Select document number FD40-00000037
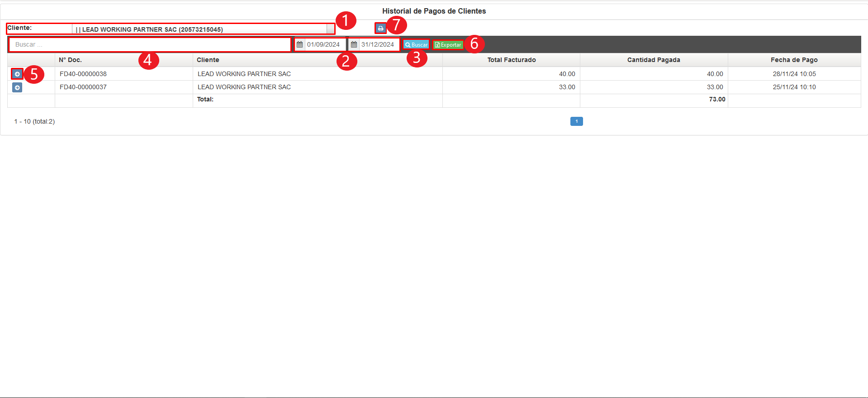868x398 pixels. click(x=83, y=87)
